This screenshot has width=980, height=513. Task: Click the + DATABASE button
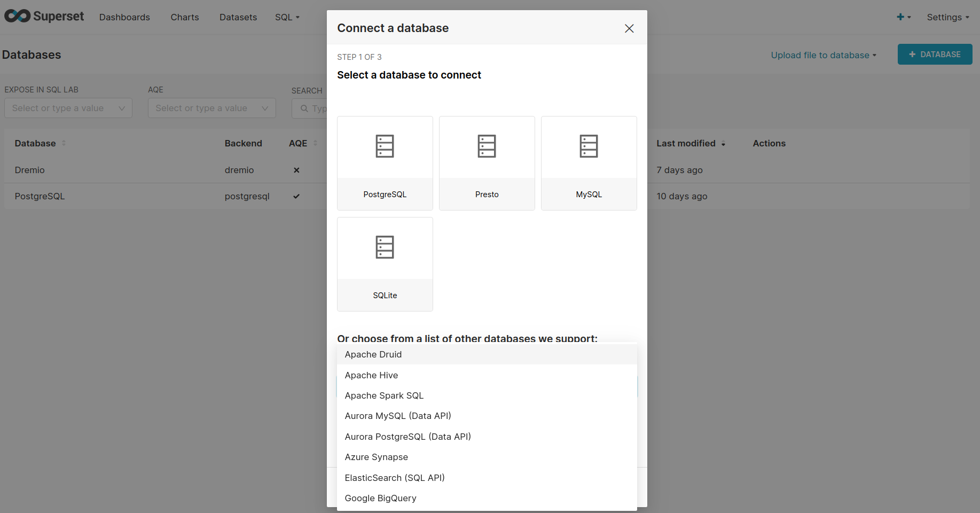coord(935,55)
